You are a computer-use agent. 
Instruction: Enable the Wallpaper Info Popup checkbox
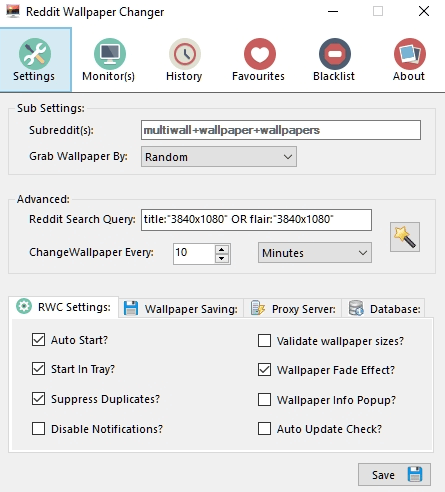click(x=264, y=399)
